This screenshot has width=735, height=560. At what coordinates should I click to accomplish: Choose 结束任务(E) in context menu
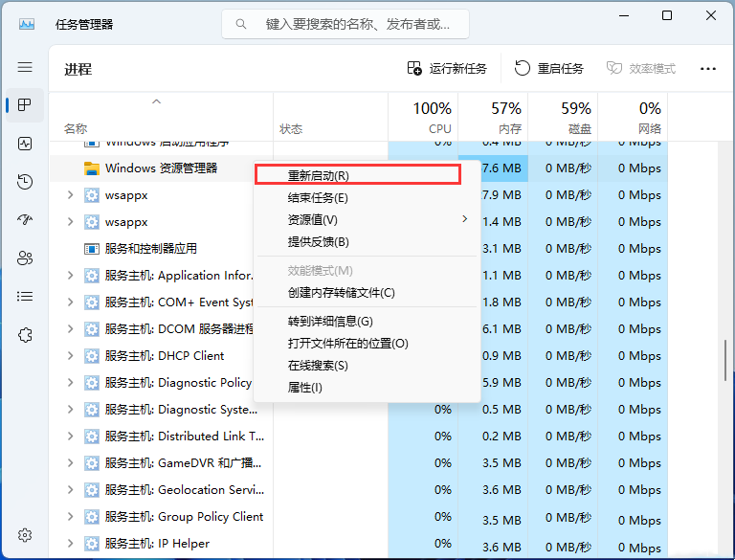pyautogui.click(x=318, y=198)
